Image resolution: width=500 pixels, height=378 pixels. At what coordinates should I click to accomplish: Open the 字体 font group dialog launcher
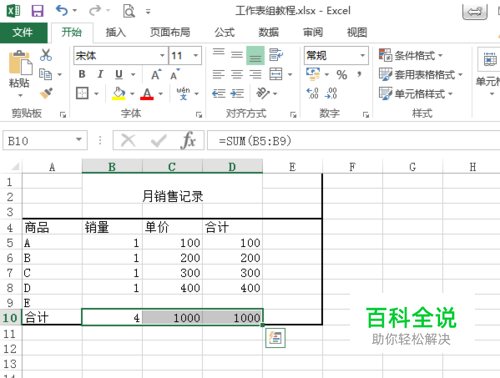[x=199, y=115]
